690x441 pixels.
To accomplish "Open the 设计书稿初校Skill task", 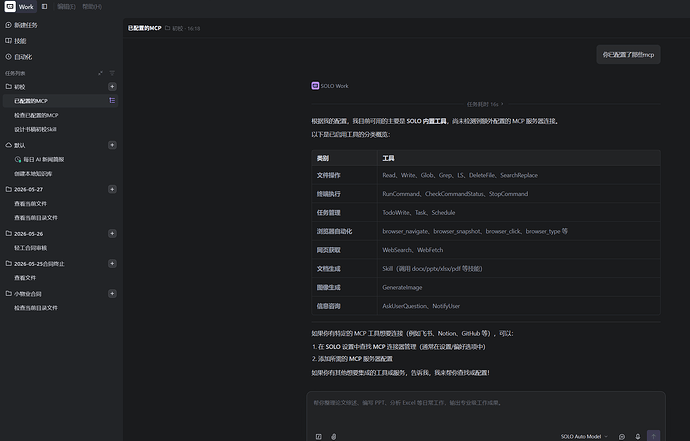I will click(35, 129).
